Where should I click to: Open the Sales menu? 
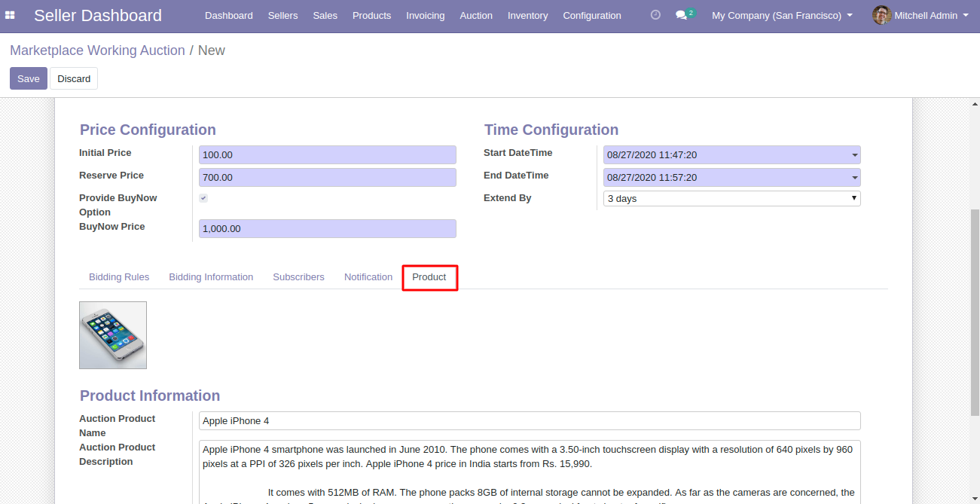click(325, 15)
